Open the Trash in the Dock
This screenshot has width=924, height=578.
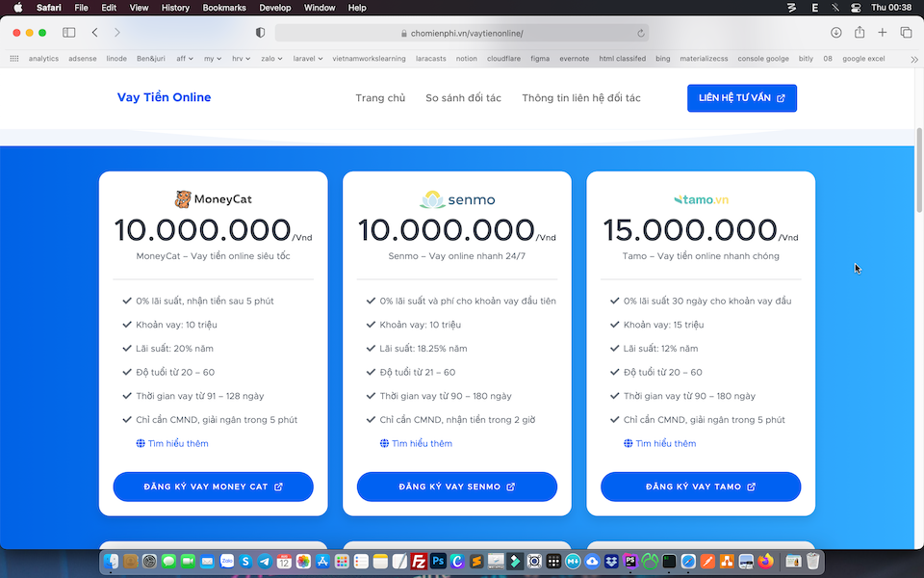coord(813,562)
